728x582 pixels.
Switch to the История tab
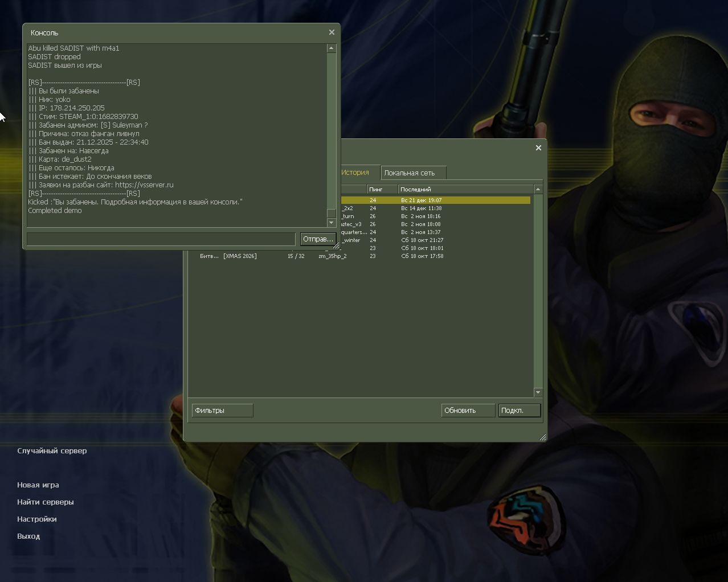[355, 173]
